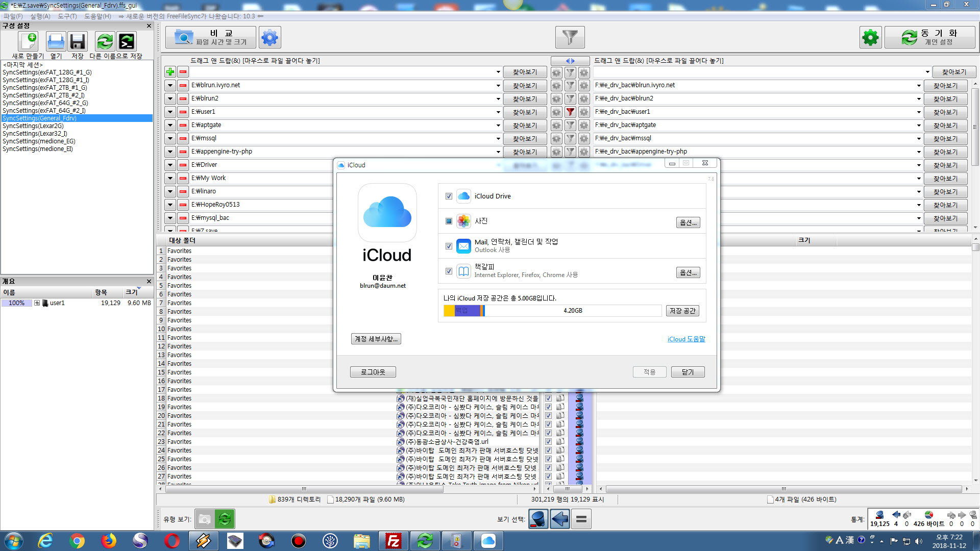Viewport: 980px width, 551px height.
Task: Uncheck the row 24 include checkbox
Action: (x=548, y=450)
